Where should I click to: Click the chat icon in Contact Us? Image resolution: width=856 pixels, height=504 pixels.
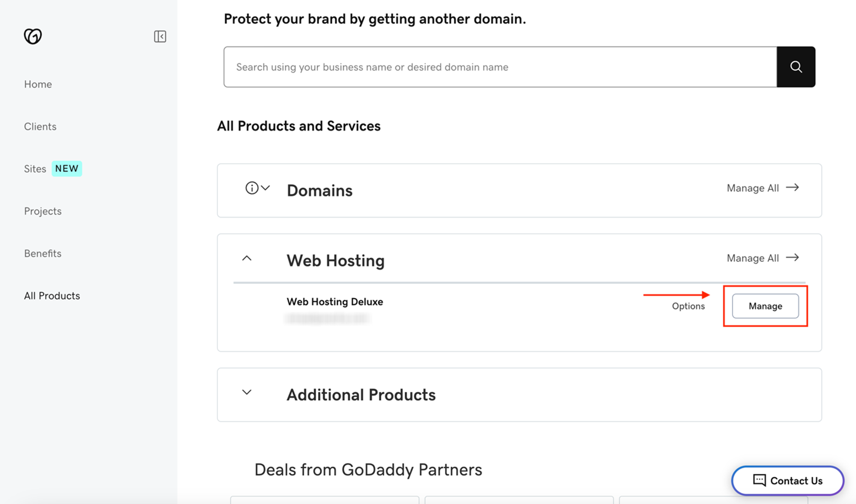[759, 480]
